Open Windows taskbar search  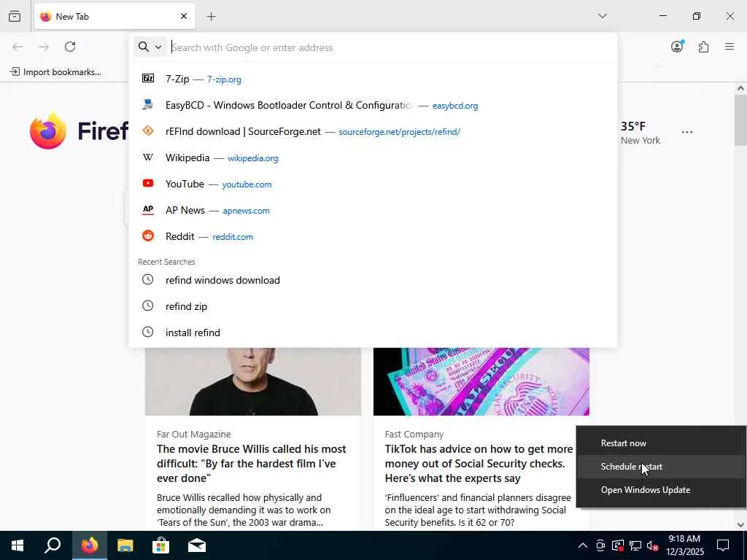tap(53, 545)
